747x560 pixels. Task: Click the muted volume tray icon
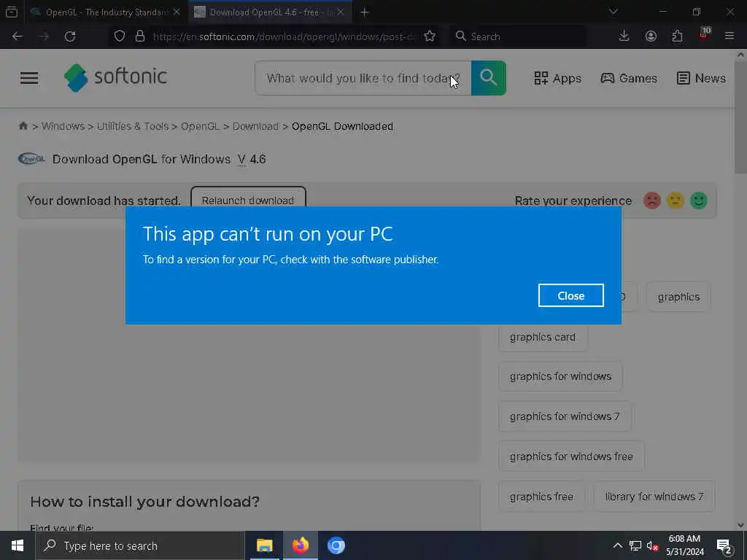coord(653,545)
